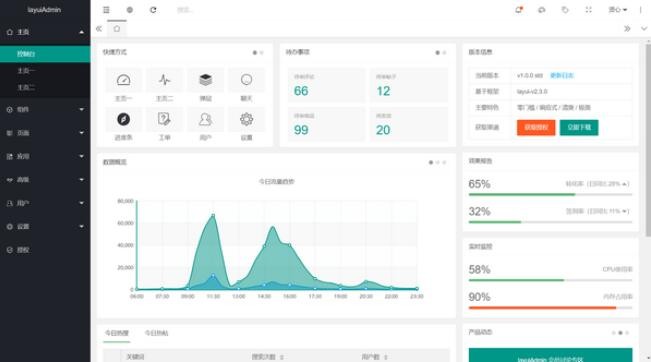Open the gear settings shortcut icon
This screenshot has height=362, width=651.
pos(246,119)
